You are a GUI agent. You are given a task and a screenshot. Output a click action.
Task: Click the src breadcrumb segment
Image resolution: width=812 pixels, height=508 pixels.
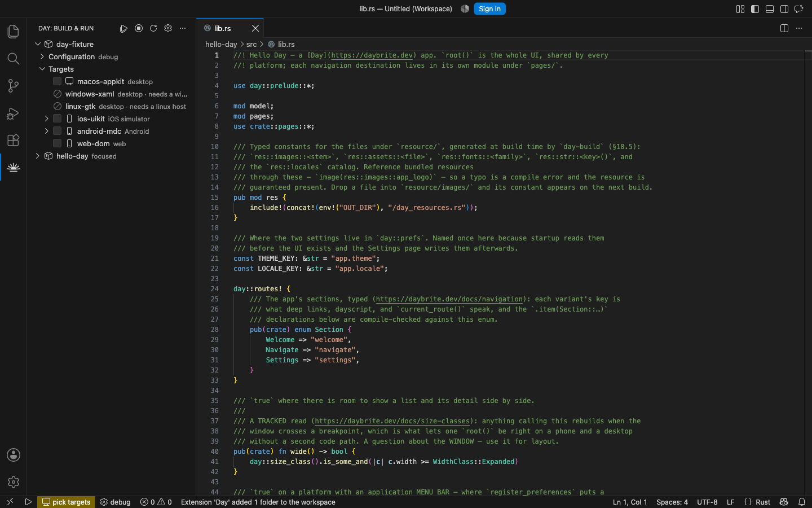tap(251, 44)
